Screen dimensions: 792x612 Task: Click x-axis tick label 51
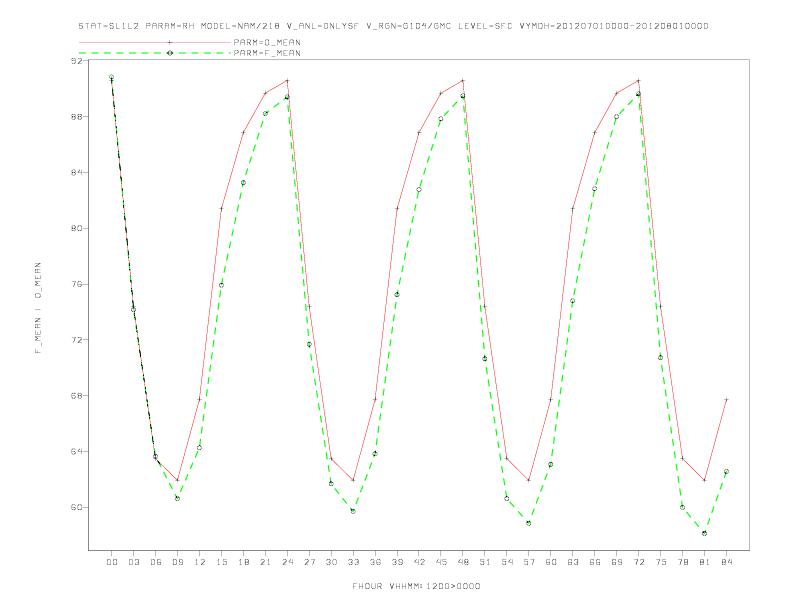pos(485,562)
